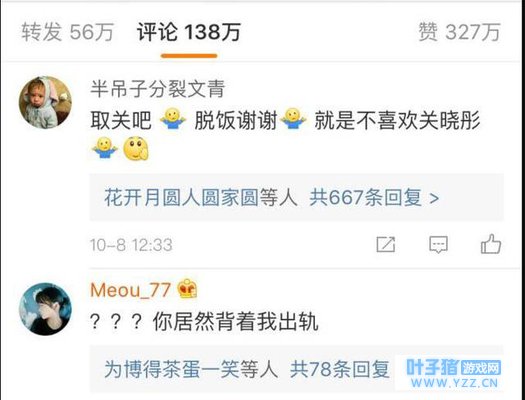
Task: Tap shrug emoji on second comment line
Action: point(104,148)
